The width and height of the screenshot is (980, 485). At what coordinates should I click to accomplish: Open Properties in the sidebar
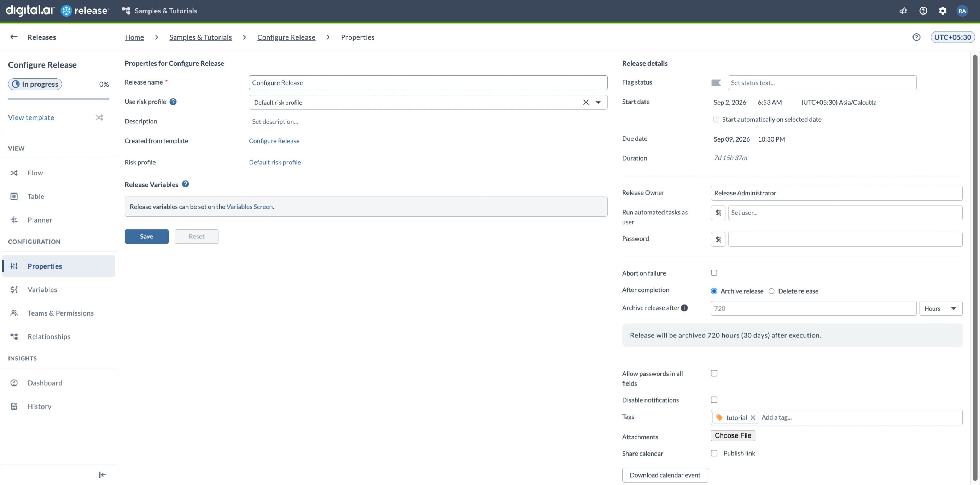click(59, 266)
